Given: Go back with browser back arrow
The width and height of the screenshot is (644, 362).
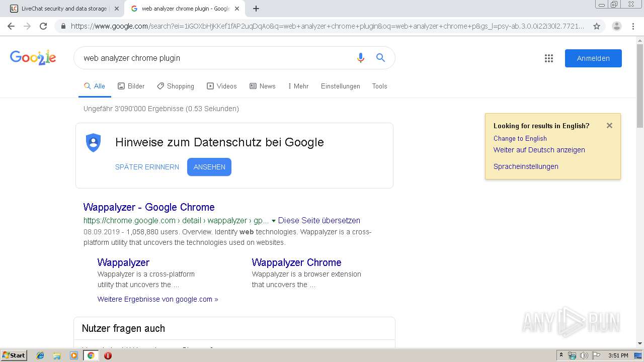Looking at the screenshot, I should pyautogui.click(x=11, y=26).
